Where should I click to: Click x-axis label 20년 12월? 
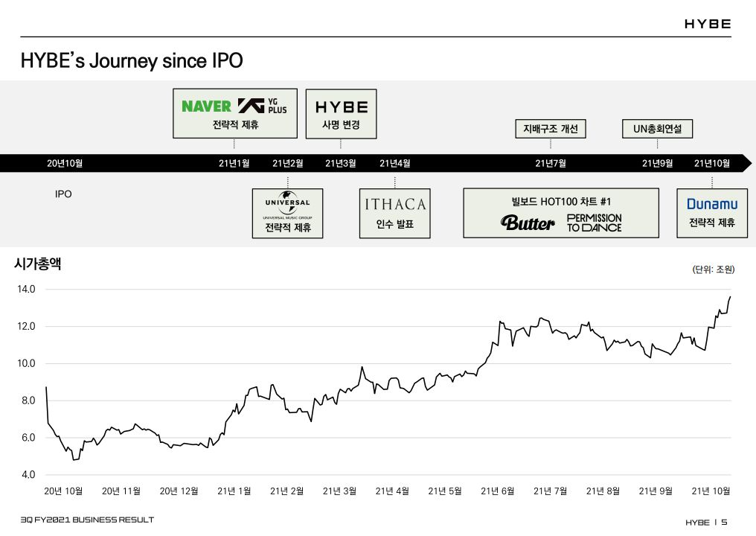point(179,491)
